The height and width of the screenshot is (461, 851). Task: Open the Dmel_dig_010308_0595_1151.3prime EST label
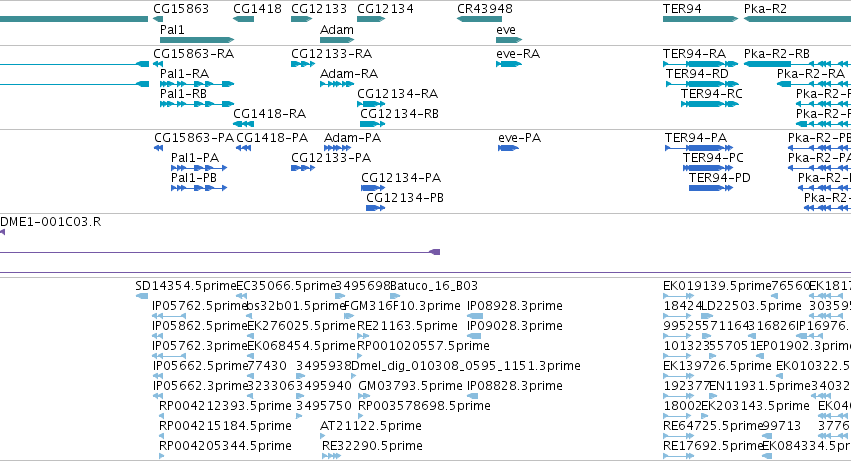click(x=466, y=366)
